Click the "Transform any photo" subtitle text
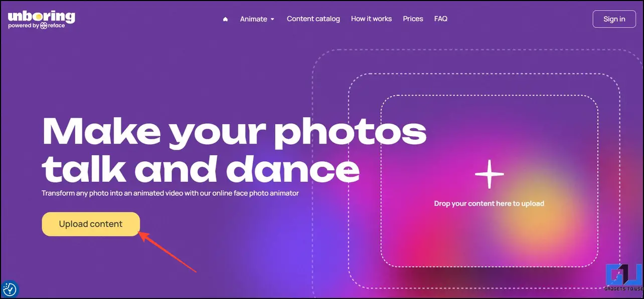644x299 pixels. pos(171,193)
